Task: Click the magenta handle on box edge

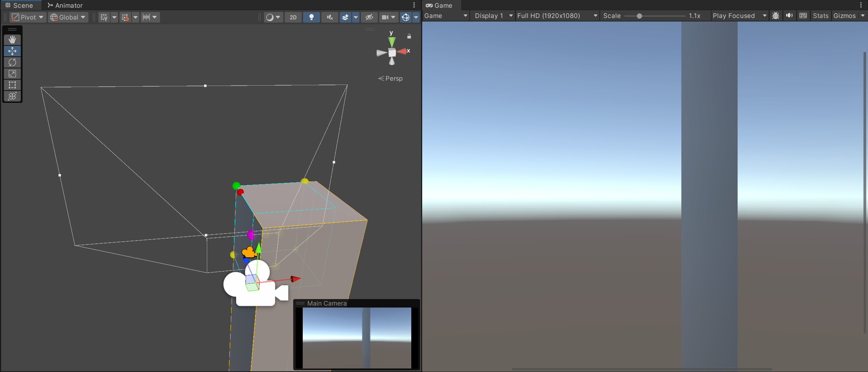Action: (x=251, y=235)
